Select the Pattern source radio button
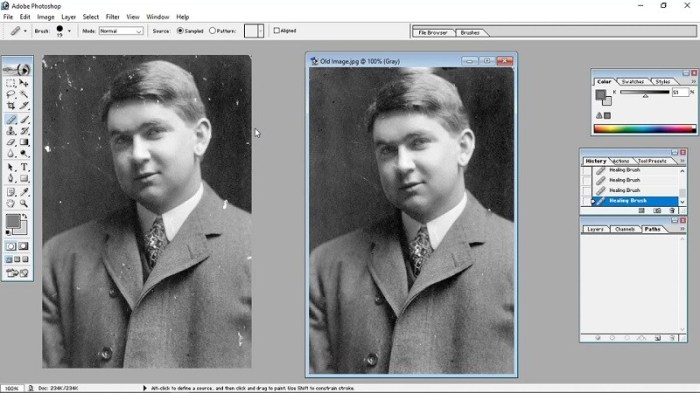The image size is (700, 393). (x=212, y=31)
